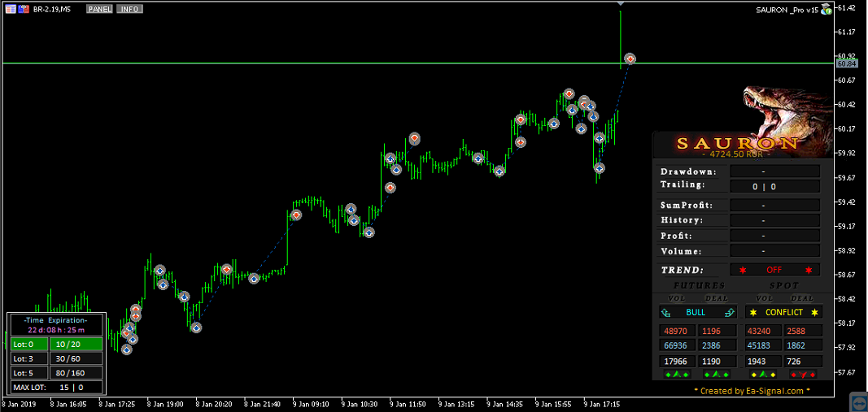The height and width of the screenshot is (412, 868).
Task: Click the sell marker on the 60.84 price line
Action: pos(630,59)
